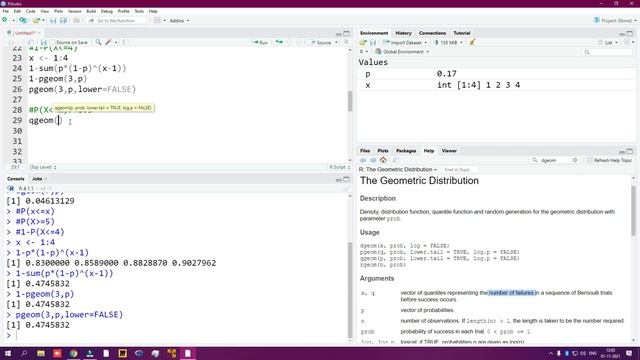Expand the Source button dropdown arrow
Screen dimensions: 640x360
[x=336, y=42]
